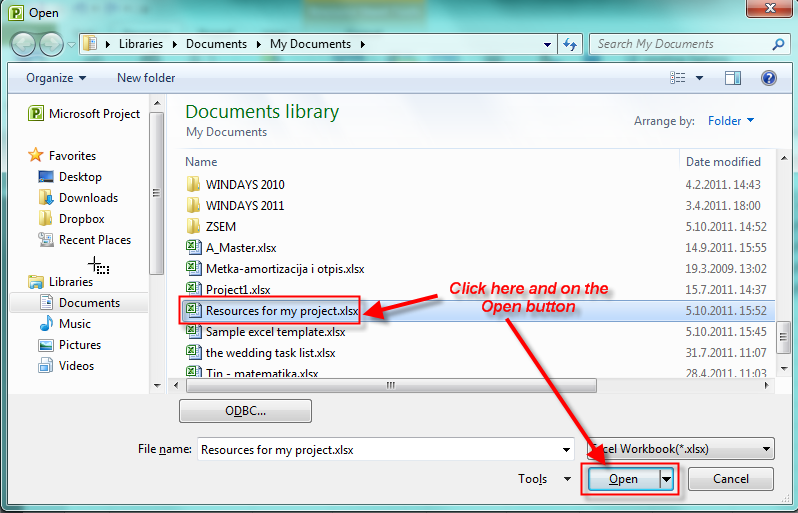
Task: Click the change view icon
Action: point(679,78)
